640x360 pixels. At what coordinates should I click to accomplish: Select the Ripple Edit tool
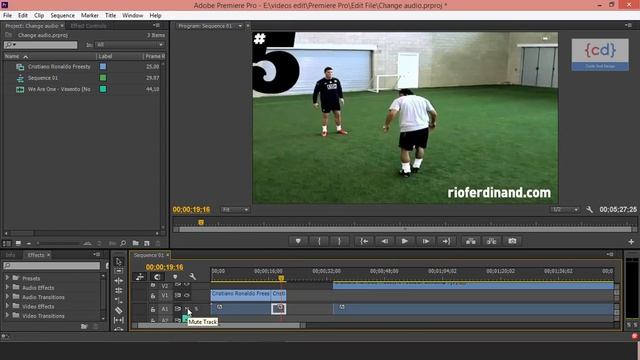(118, 281)
